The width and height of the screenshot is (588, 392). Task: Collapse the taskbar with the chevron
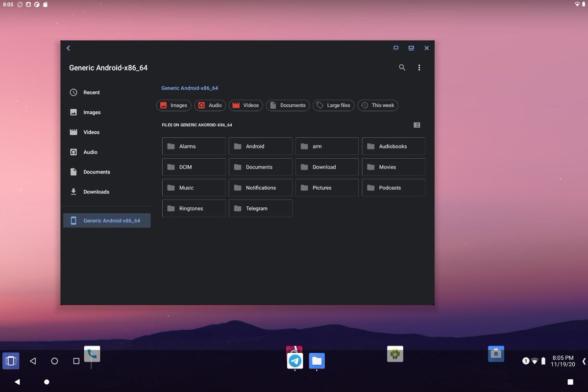[584, 361]
